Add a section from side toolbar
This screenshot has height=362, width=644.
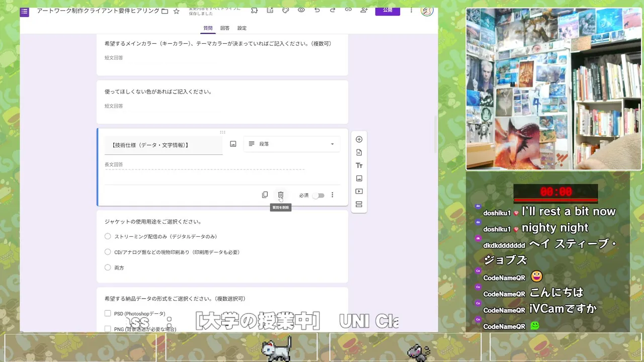(359, 204)
